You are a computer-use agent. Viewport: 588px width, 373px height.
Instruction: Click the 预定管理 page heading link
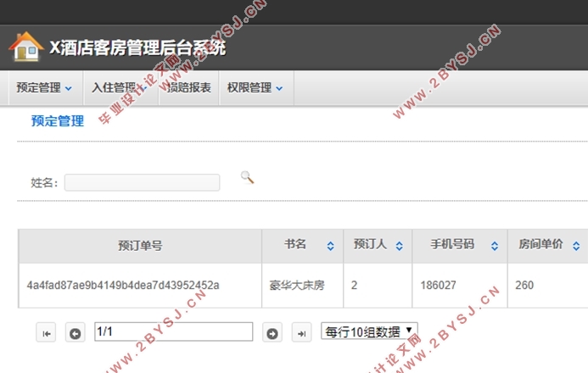(58, 121)
